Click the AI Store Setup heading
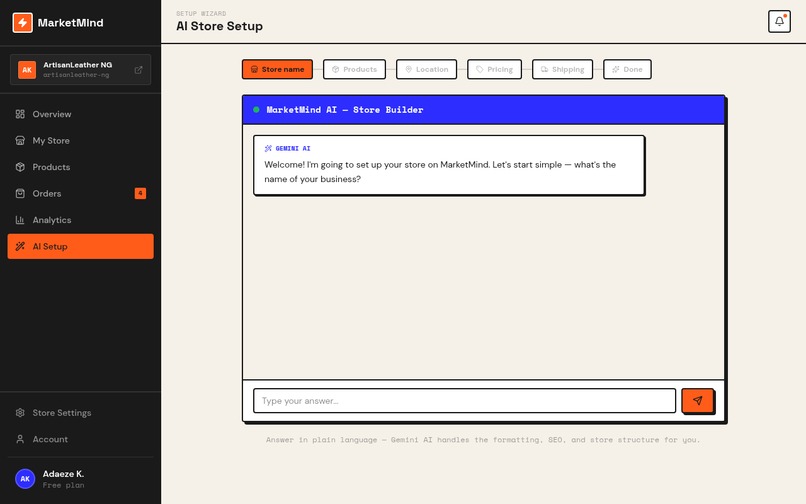 coord(219,26)
